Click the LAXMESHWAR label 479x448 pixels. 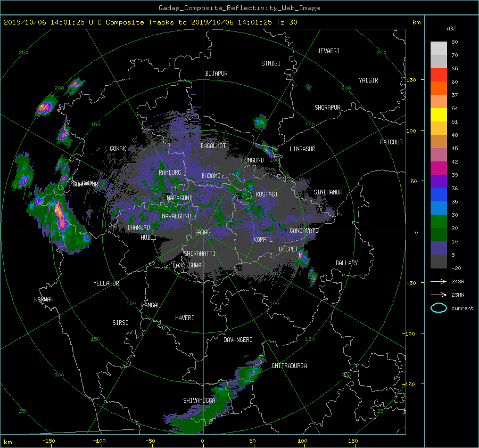pyautogui.click(x=188, y=265)
